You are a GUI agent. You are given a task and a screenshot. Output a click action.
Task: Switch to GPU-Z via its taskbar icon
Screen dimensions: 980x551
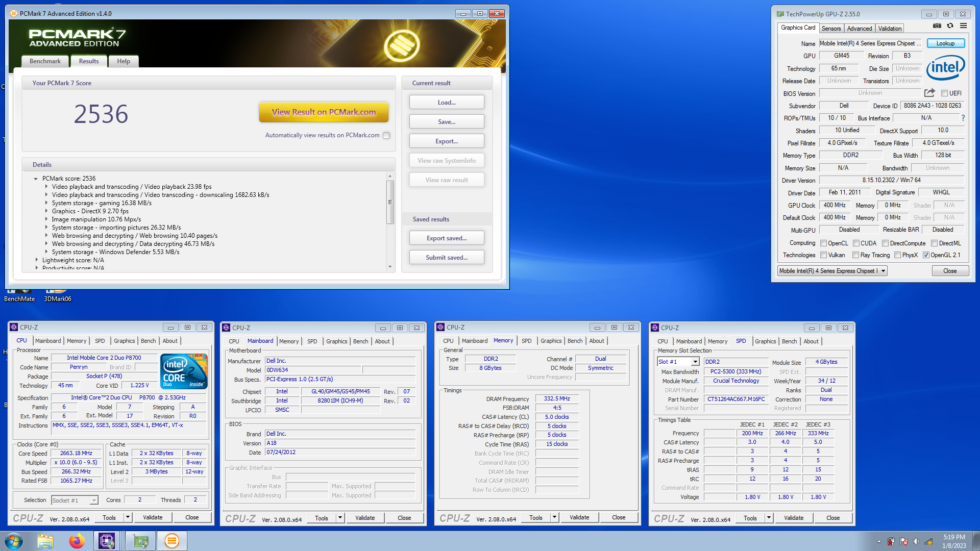(x=140, y=541)
